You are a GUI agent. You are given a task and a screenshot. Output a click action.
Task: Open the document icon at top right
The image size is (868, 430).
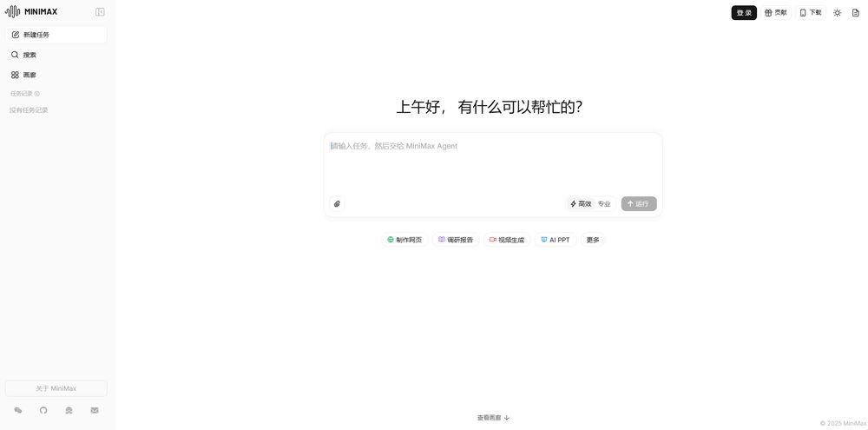855,13
